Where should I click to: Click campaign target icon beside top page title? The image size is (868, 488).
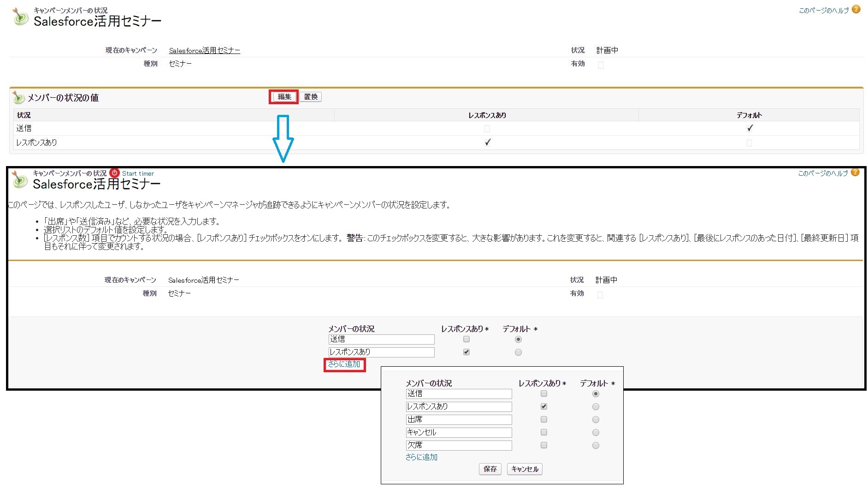[x=20, y=17]
